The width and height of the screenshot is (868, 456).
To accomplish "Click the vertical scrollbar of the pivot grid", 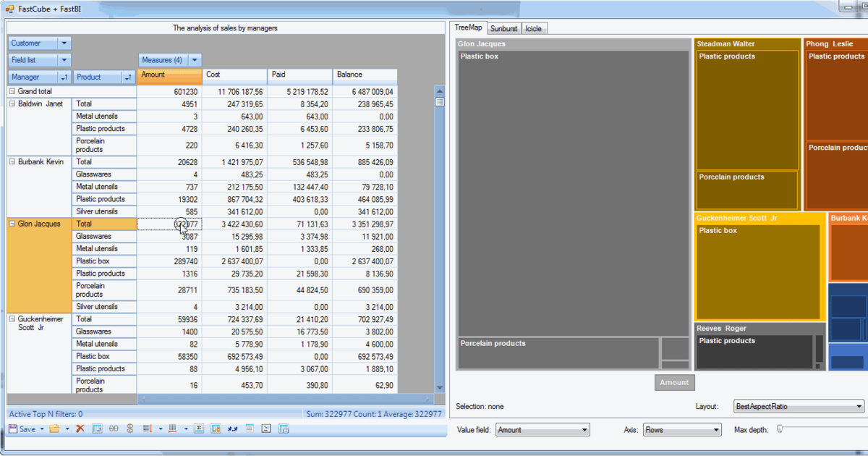I will point(439,217).
